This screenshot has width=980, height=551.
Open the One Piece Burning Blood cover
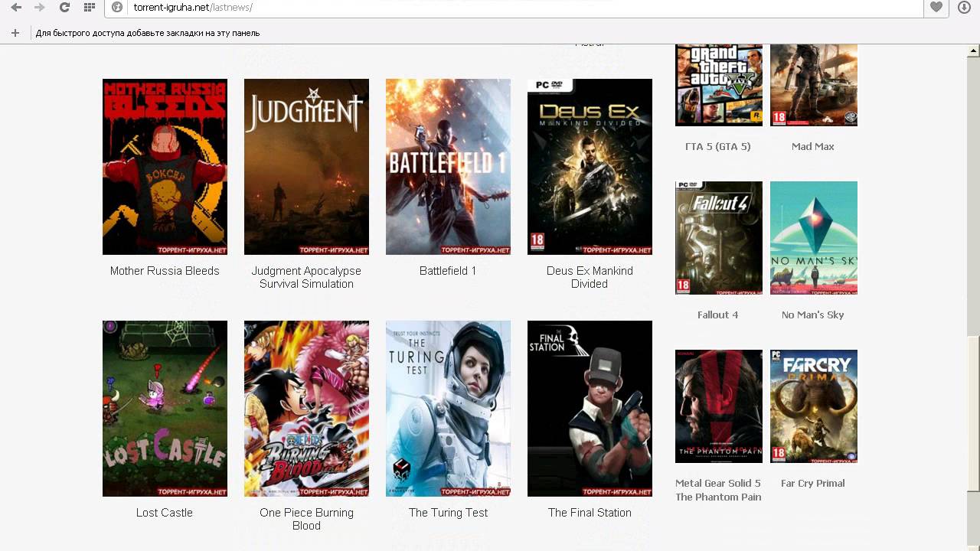(x=306, y=409)
